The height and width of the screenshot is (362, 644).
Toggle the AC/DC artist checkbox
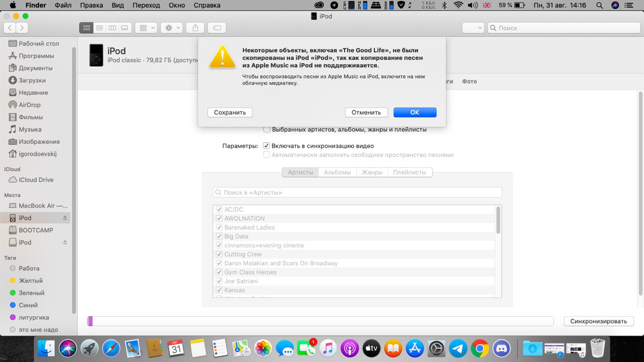(219, 210)
